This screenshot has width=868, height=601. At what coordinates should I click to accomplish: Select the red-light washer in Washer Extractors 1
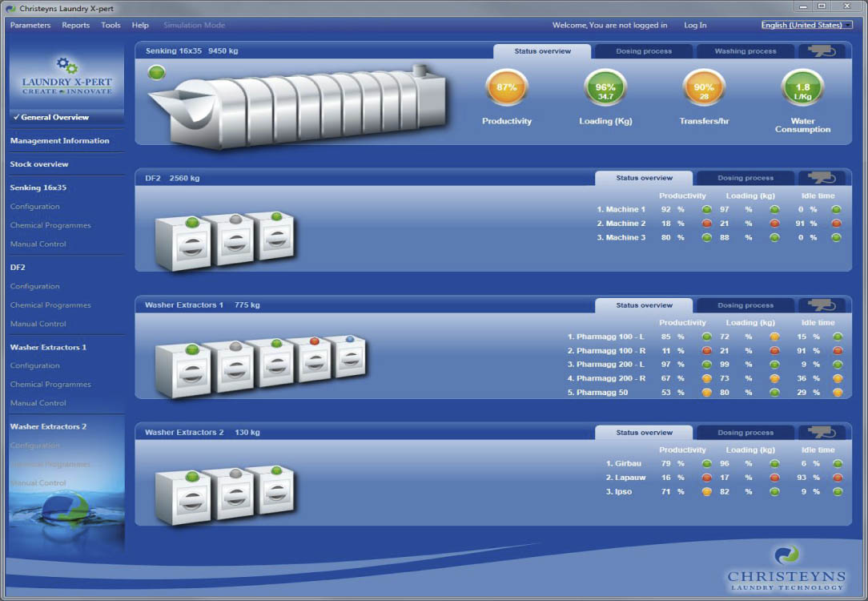[313, 359]
